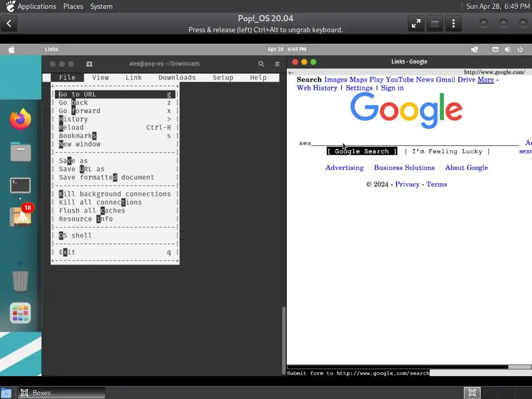This screenshot has width=532, height=399.
Task: Click the displays icon in guest panel
Action: (475, 49)
